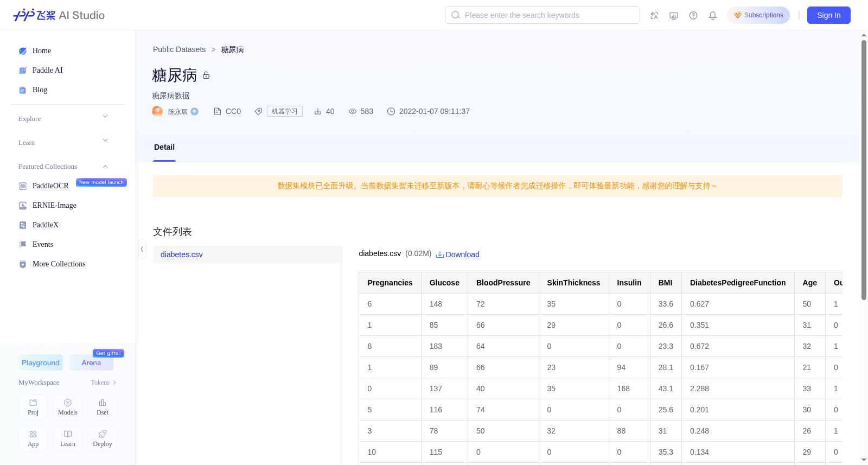Select the Detail tab
Viewport: 868px width, 465px height.
point(164,147)
